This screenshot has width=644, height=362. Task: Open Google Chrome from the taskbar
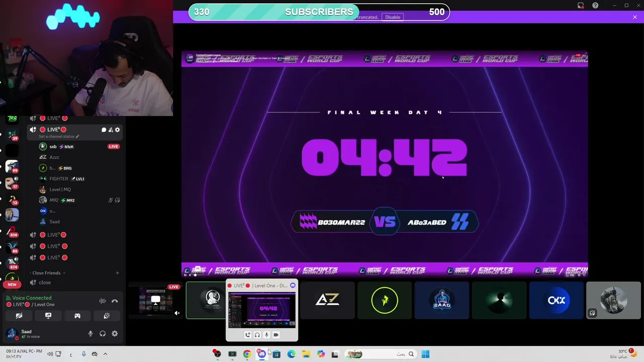pos(247,354)
